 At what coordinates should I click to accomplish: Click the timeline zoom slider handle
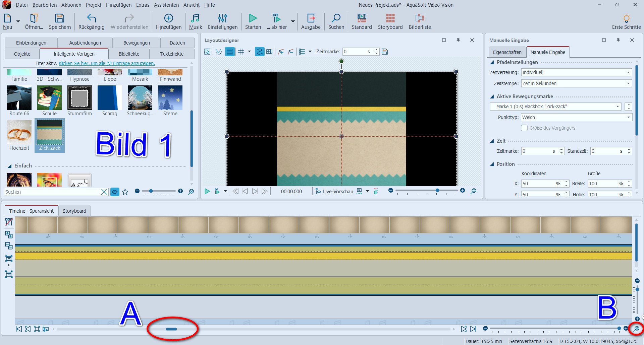619,328
